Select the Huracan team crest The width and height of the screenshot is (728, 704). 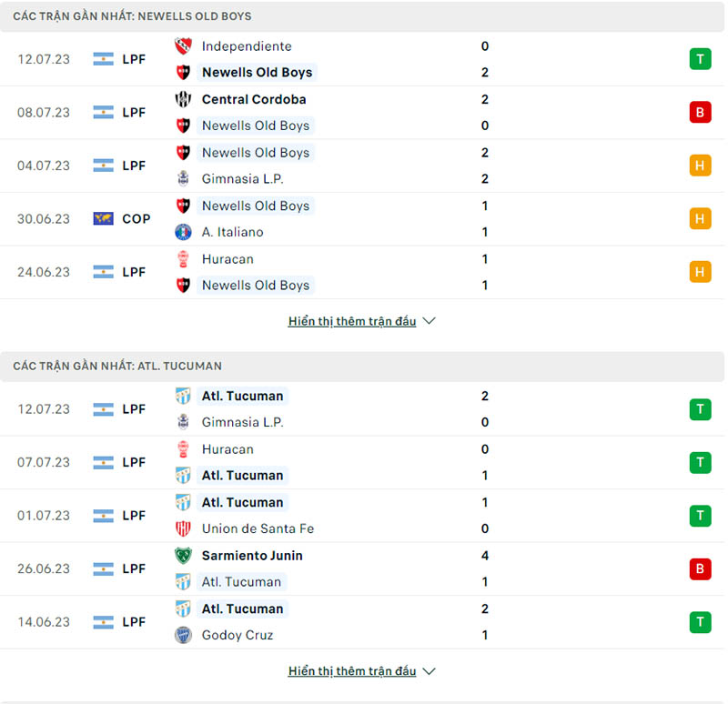coord(182,258)
